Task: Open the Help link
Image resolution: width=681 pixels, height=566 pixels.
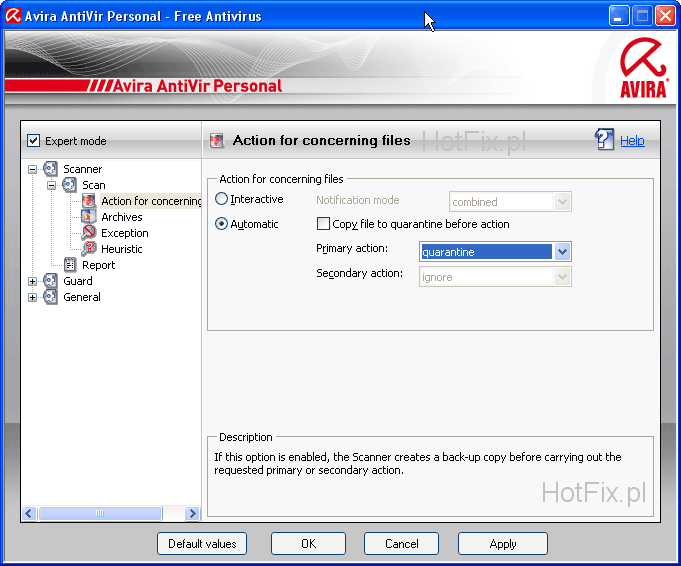Action: pos(632,141)
